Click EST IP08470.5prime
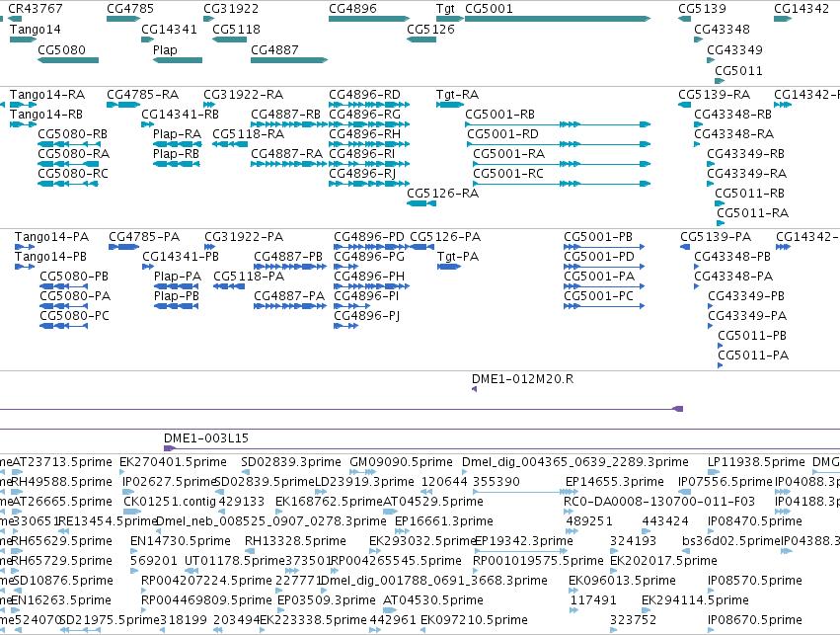 [x=713, y=531]
